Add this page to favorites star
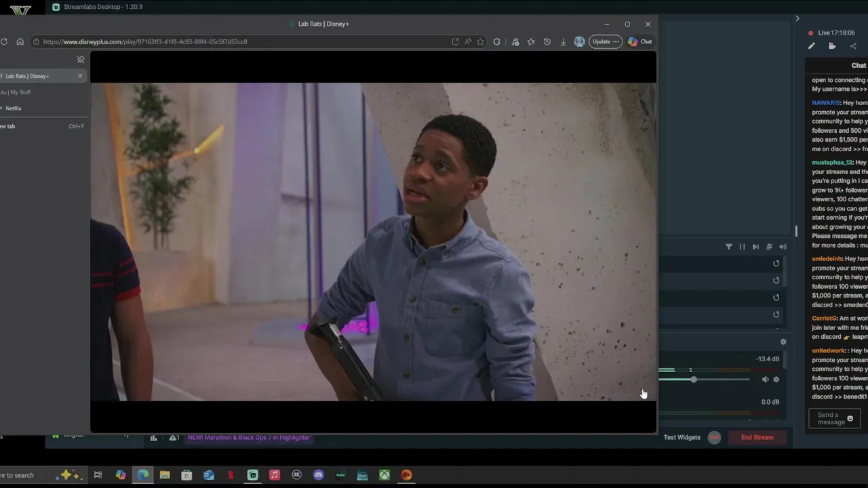Screen dimensions: 868x488 480,41
